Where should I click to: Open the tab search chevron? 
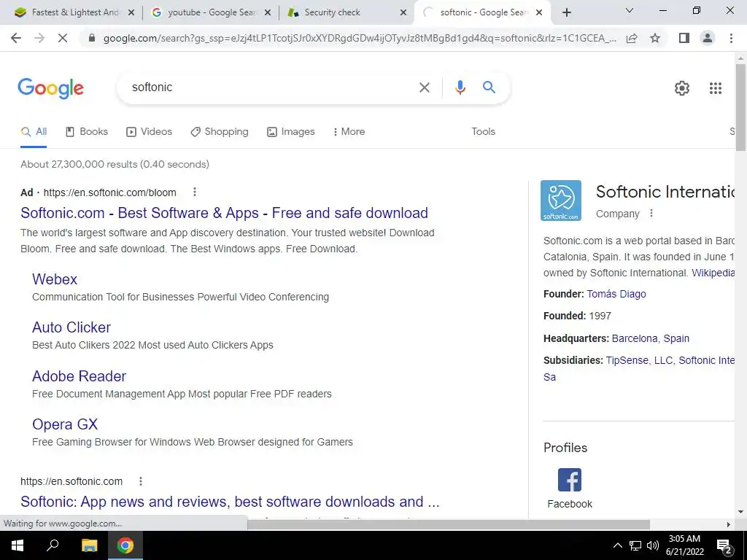click(x=630, y=10)
